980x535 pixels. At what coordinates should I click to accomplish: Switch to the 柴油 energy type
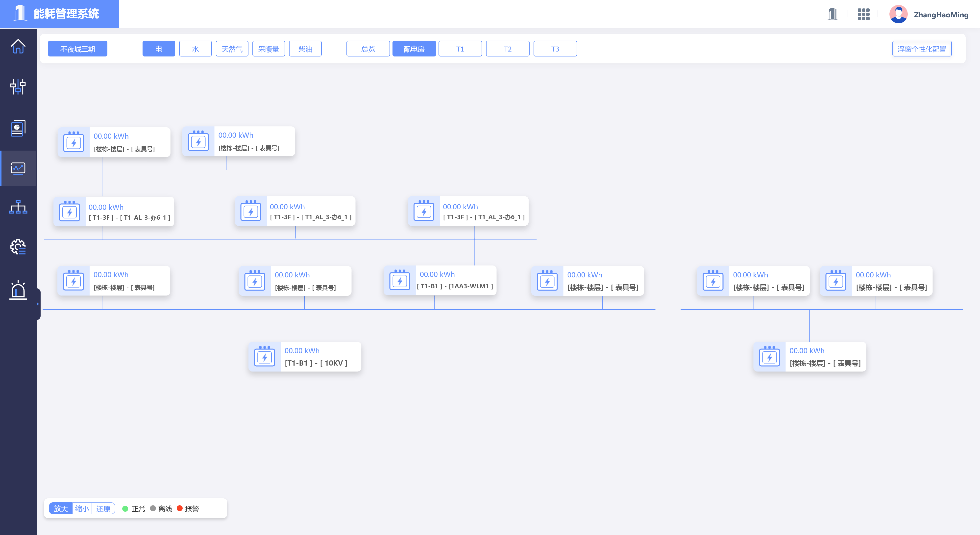305,49
